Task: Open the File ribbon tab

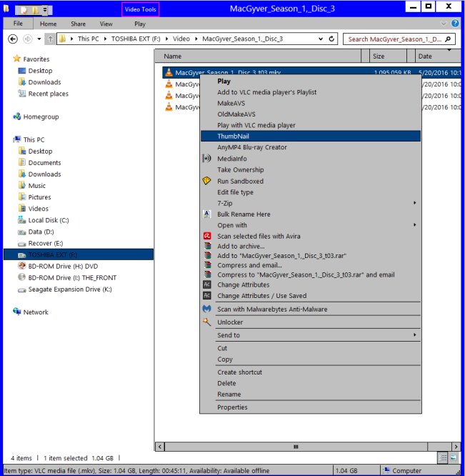Action: (18, 24)
